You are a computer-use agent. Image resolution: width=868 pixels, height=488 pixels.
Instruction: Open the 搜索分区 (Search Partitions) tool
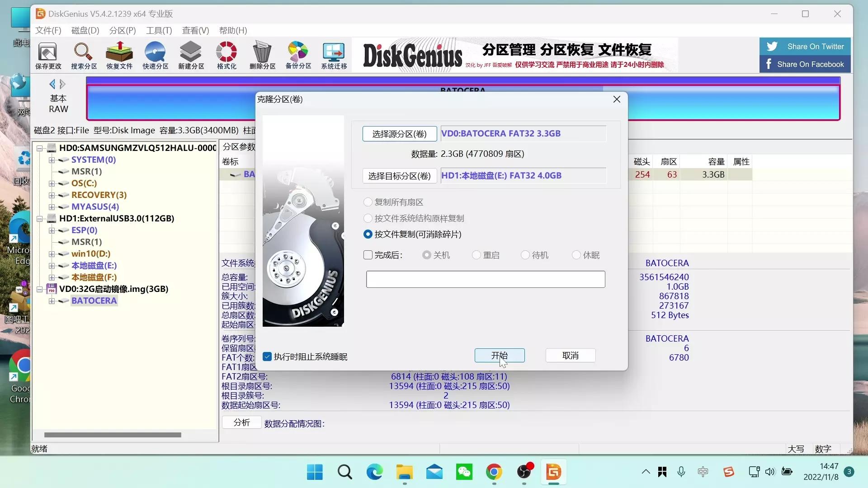tap(83, 54)
